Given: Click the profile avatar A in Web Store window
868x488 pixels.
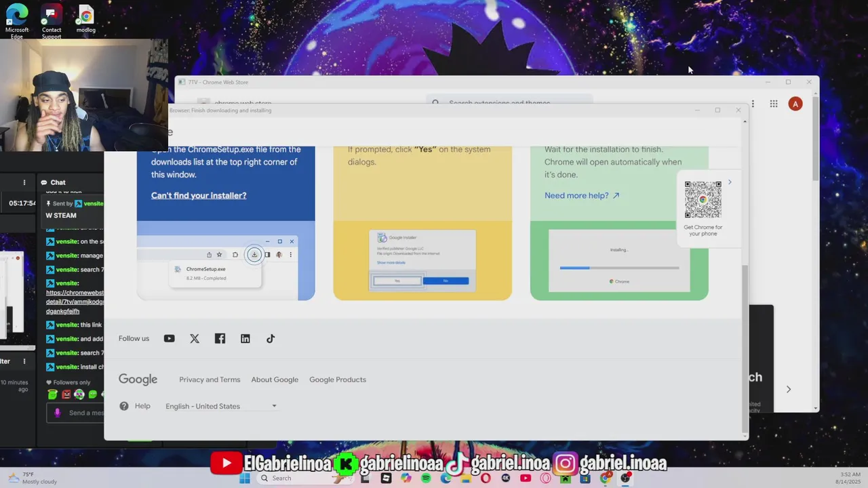Looking at the screenshot, I should click(x=795, y=104).
